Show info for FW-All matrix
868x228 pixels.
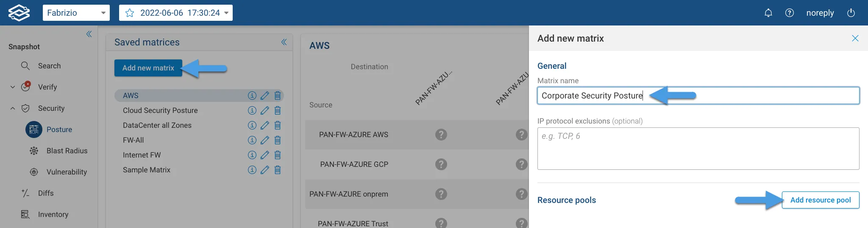point(252,140)
